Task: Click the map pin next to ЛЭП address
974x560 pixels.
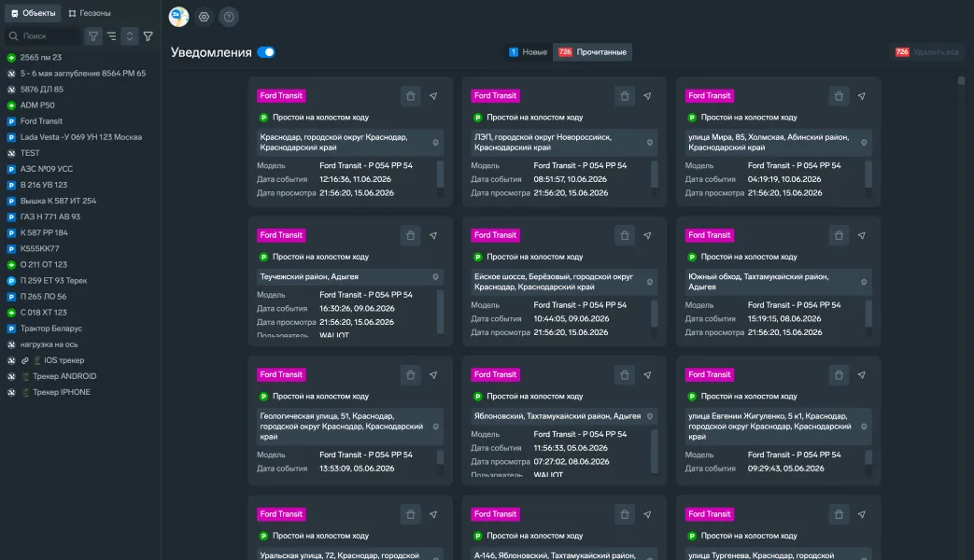Action: tap(650, 143)
